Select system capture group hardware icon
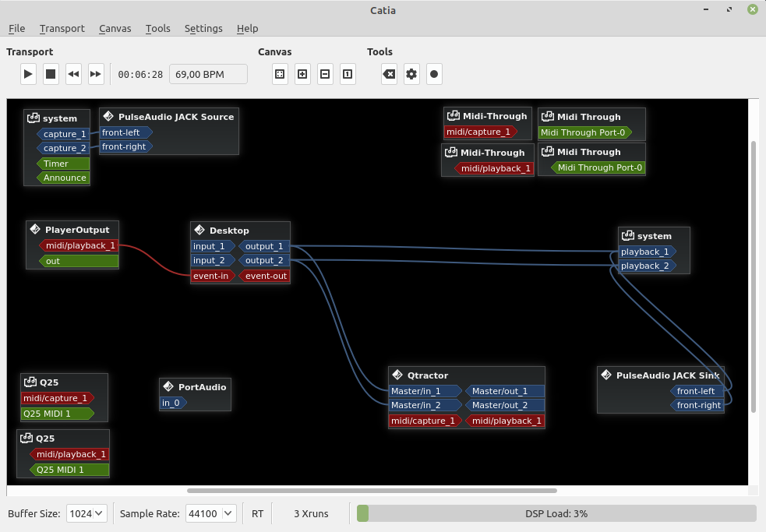The width and height of the screenshot is (766, 532). 34,118
